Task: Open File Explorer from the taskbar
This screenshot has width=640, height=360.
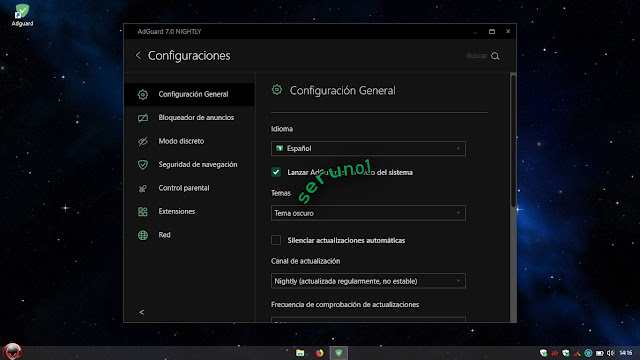Action: tap(300, 353)
